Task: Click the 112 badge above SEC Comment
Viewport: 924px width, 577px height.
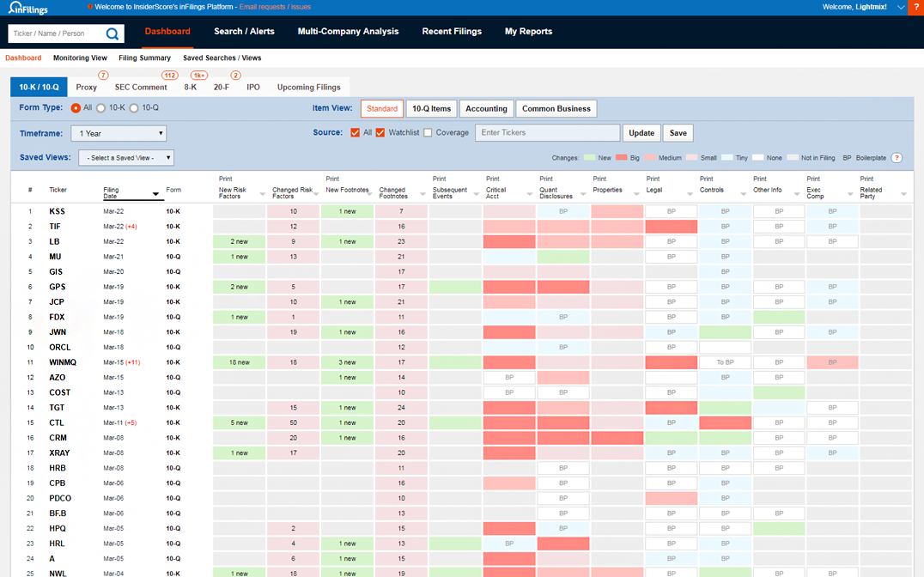Action: (170, 76)
